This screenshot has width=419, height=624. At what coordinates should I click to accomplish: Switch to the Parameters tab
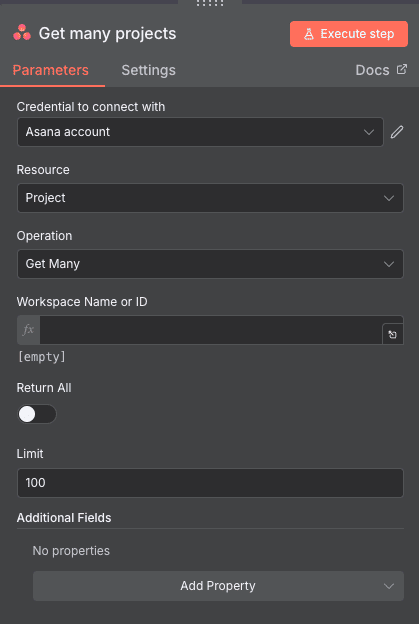click(x=51, y=70)
